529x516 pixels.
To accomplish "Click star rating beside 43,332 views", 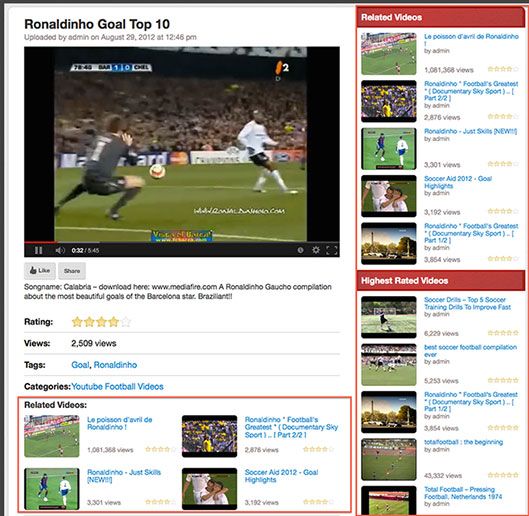I will pyautogui.click(x=503, y=475).
